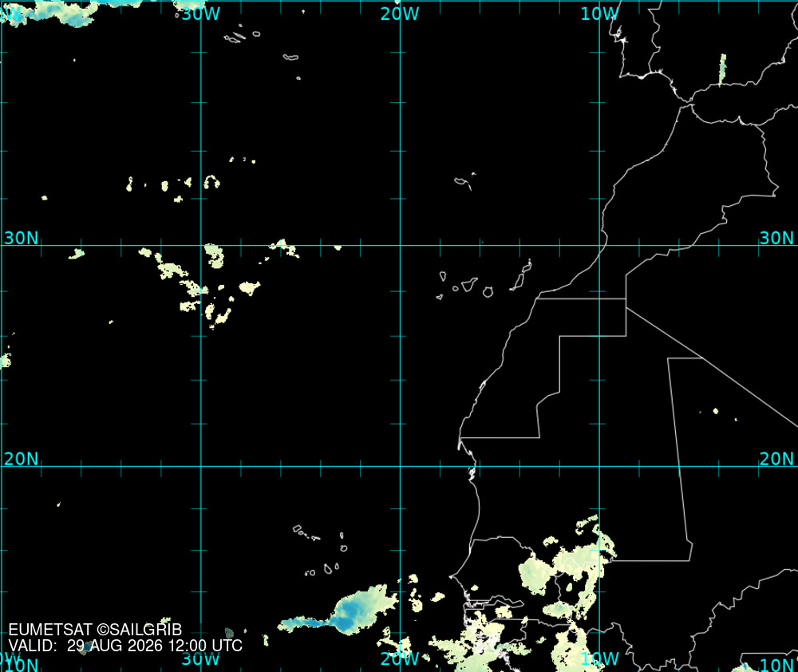Click the VALID 29 AUG 2026 timestamp
798x672 pixels.
125,646
